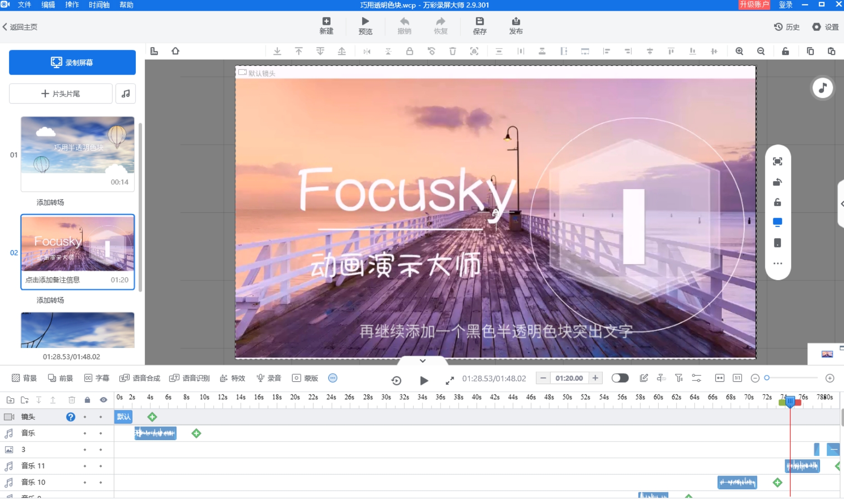
Task: Click the 保存 save icon
Action: click(480, 26)
